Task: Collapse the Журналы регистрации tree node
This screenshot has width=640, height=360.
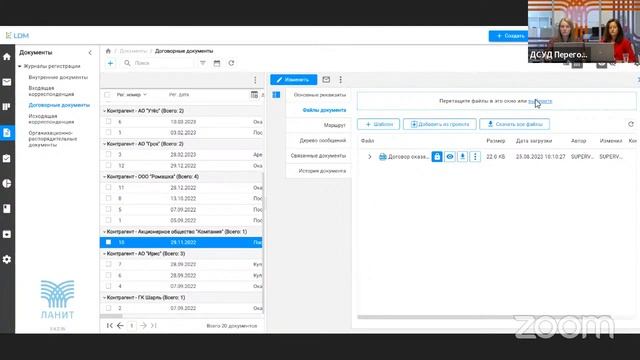Action: pyautogui.click(x=19, y=66)
